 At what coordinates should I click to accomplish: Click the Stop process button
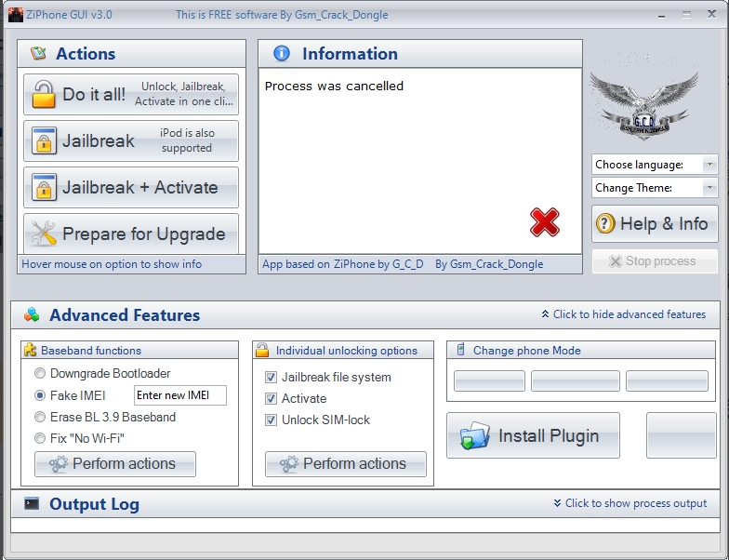[655, 261]
